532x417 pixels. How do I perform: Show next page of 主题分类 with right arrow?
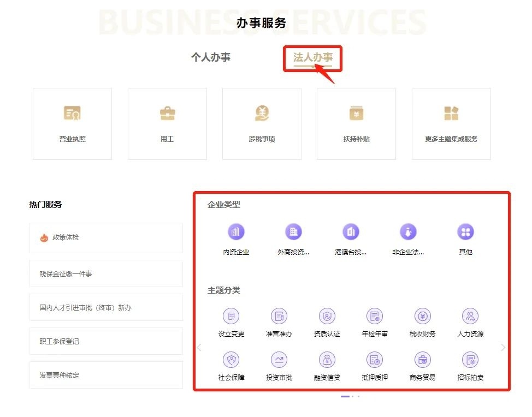pyautogui.click(x=503, y=347)
